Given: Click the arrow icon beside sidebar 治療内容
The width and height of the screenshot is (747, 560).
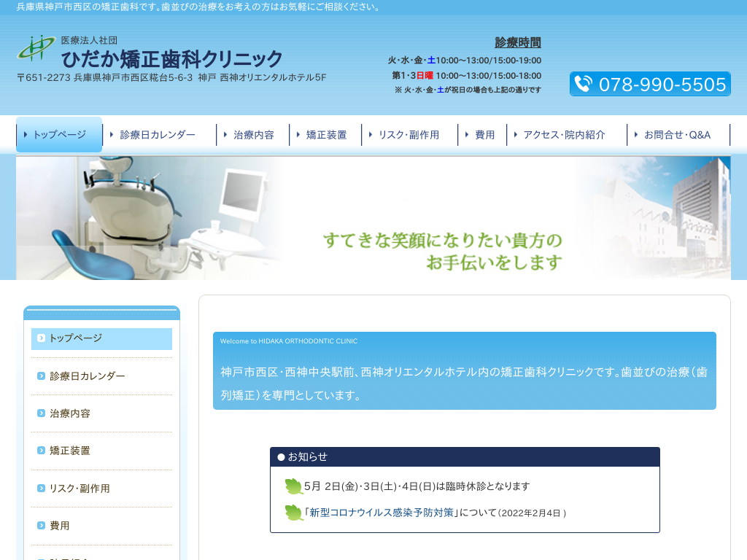Looking at the screenshot, I should (41, 413).
